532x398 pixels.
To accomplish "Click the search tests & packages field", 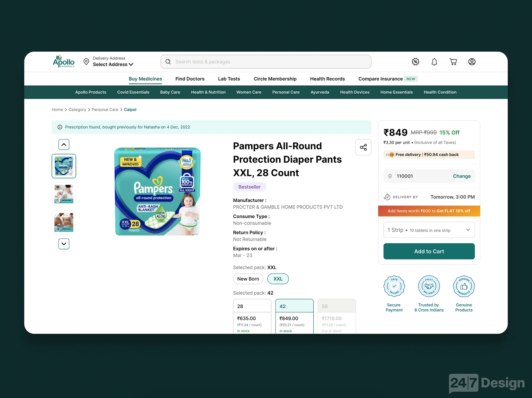I will click(x=266, y=62).
